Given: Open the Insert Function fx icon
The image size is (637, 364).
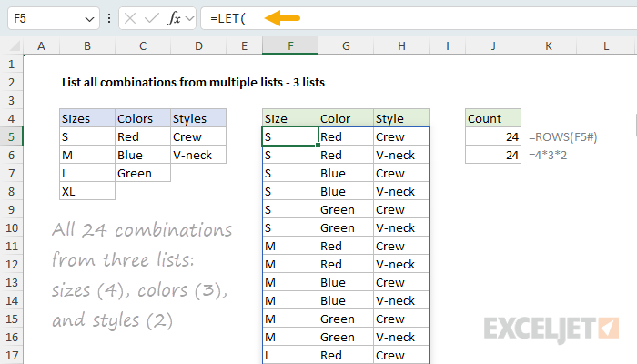Looking at the screenshot, I should point(174,18).
